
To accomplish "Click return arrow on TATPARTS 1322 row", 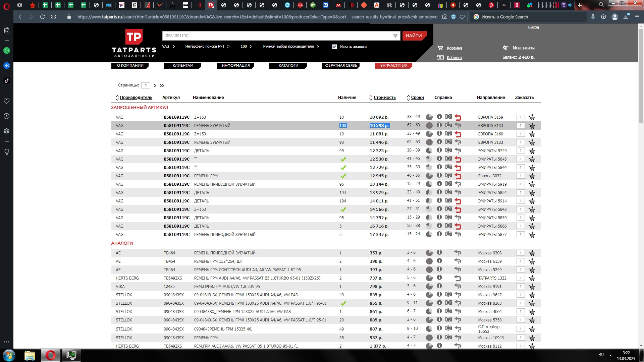I will point(458,278).
